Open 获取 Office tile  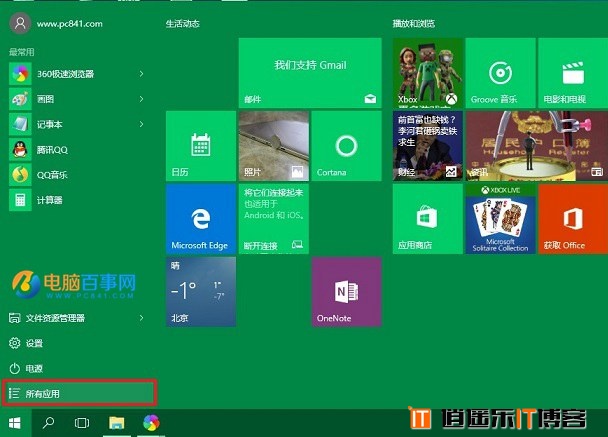click(573, 219)
